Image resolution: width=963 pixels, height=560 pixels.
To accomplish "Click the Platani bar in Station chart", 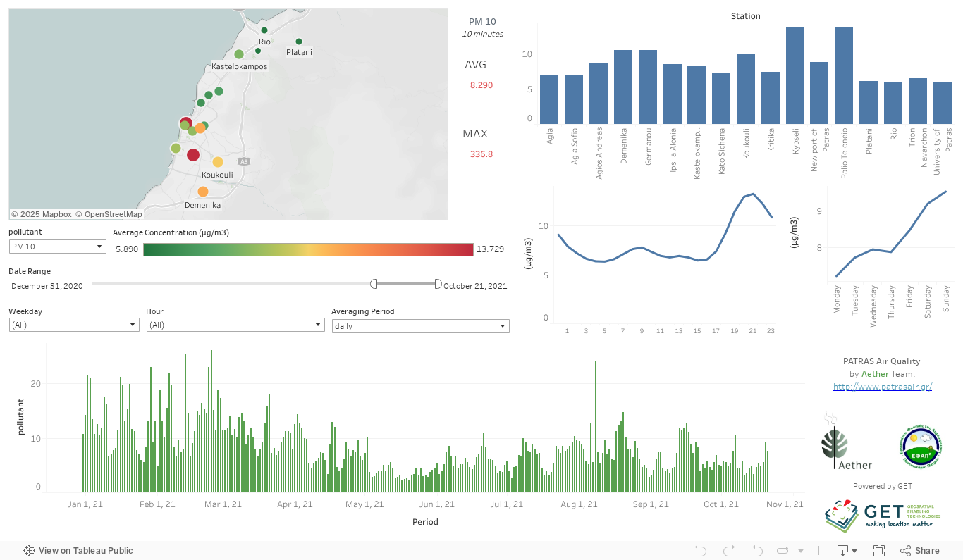I will point(869,103).
